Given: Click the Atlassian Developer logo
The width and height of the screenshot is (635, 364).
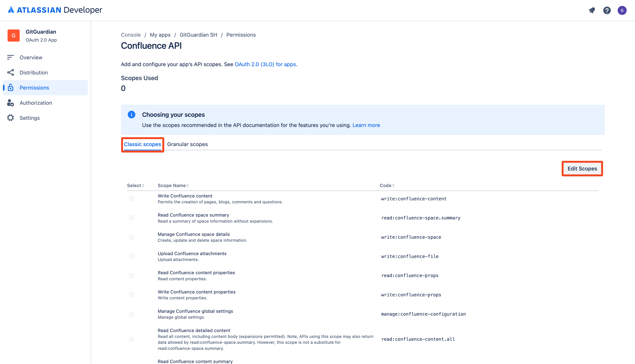Looking at the screenshot, I should (x=55, y=10).
